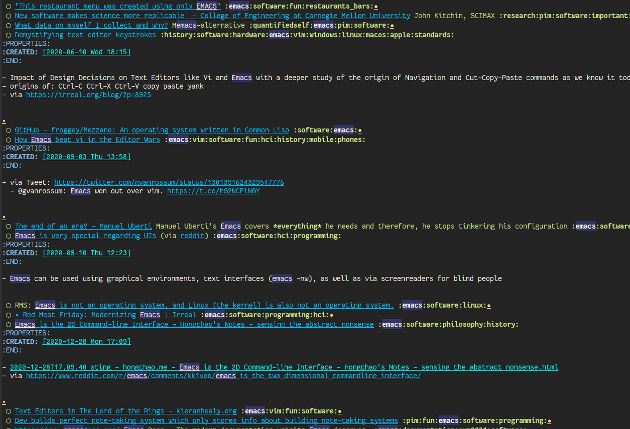Open 'Text Editors in The Lord of the Rings' link
Screen dimensions: 630x429
click(x=126, y=411)
